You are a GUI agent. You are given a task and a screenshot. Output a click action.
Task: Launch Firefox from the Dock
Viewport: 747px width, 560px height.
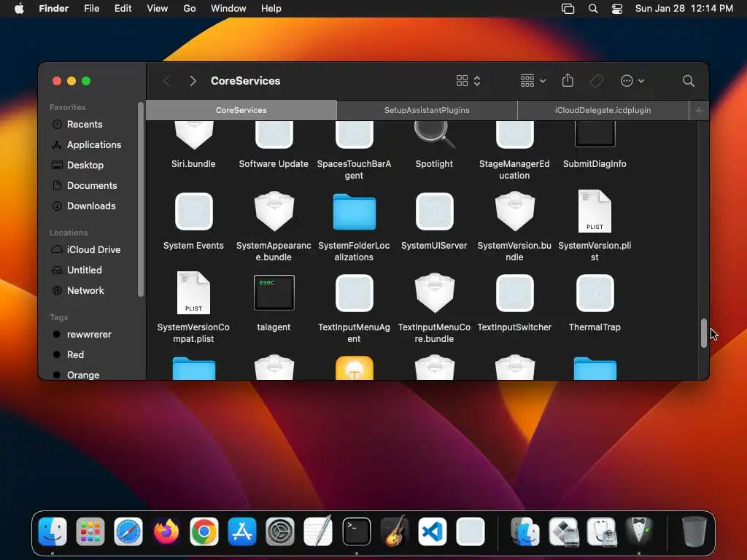click(166, 532)
